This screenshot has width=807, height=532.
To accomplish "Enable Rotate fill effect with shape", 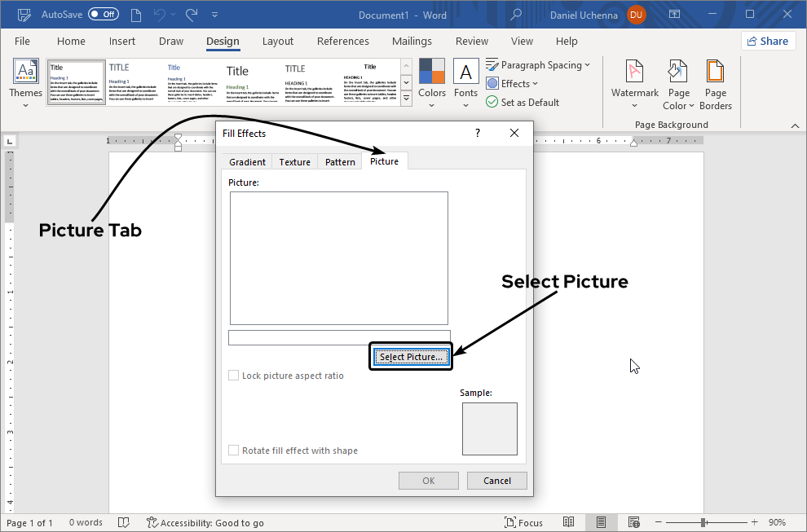I will tap(234, 451).
